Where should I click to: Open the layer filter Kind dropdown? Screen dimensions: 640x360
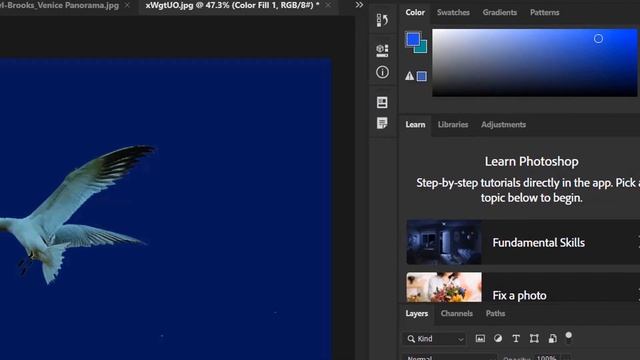coord(435,339)
